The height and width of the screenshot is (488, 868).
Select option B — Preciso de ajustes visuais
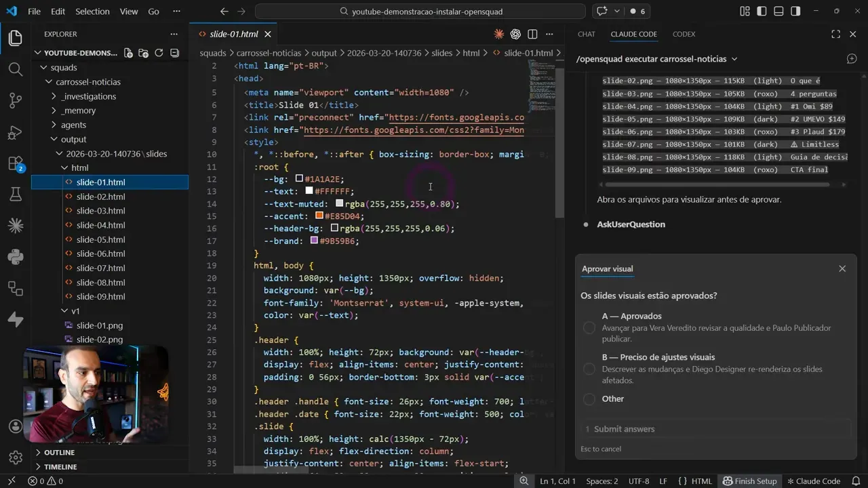pyautogui.click(x=589, y=369)
